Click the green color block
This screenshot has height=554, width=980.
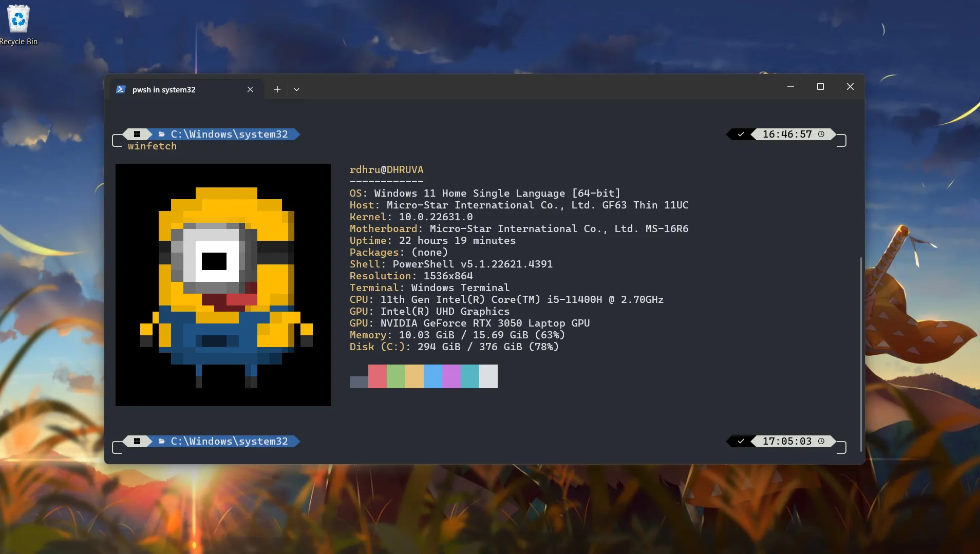click(396, 376)
